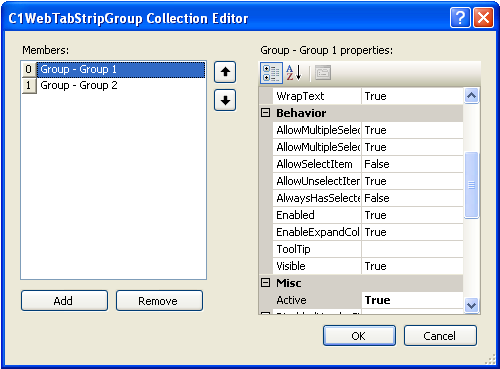Collapse the Misc category

click(265, 283)
